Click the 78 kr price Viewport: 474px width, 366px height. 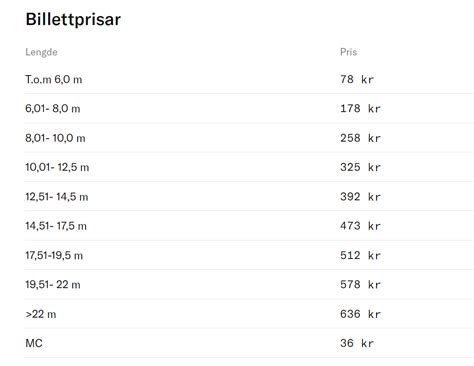pos(357,79)
